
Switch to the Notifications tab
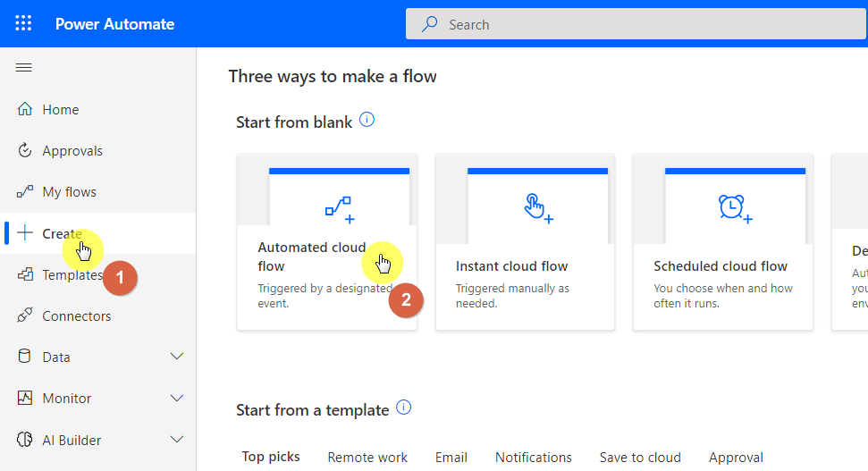pyautogui.click(x=533, y=458)
